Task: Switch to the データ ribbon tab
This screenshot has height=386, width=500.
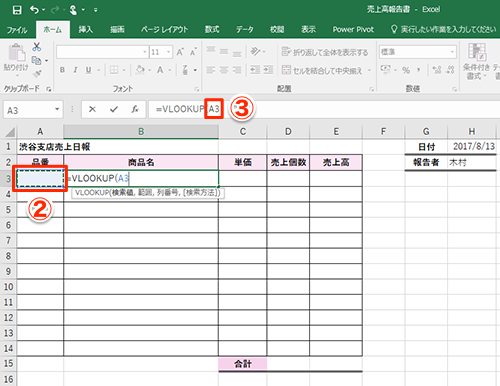Action: pyautogui.click(x=245, y=29)
